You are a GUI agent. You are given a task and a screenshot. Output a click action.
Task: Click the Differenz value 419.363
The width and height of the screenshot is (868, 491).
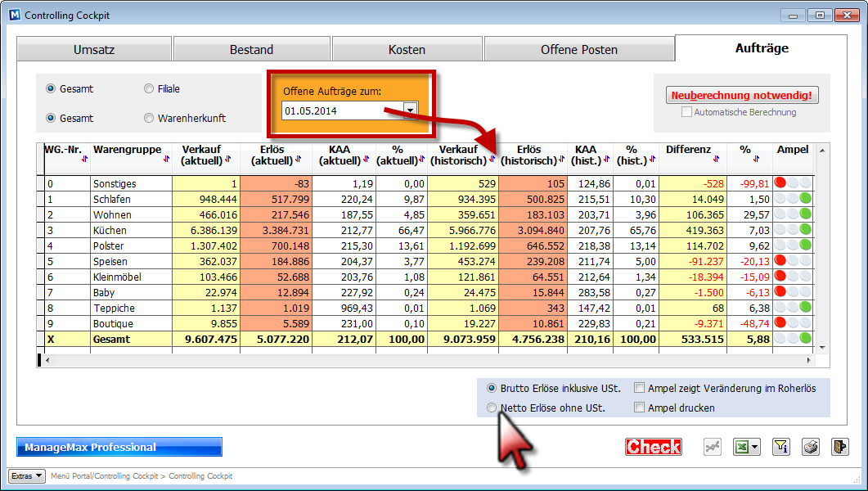(692, 230)
